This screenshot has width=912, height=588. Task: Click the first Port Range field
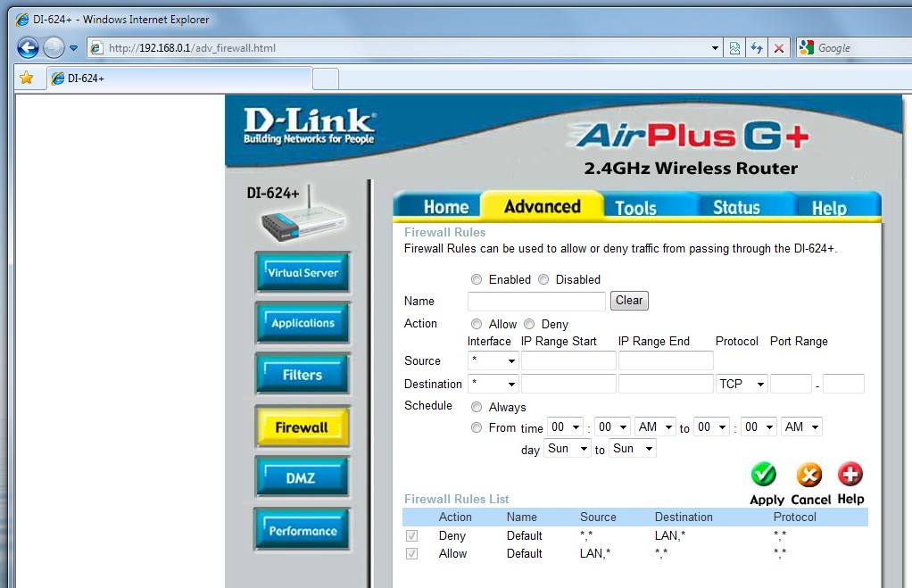point(791,384)
